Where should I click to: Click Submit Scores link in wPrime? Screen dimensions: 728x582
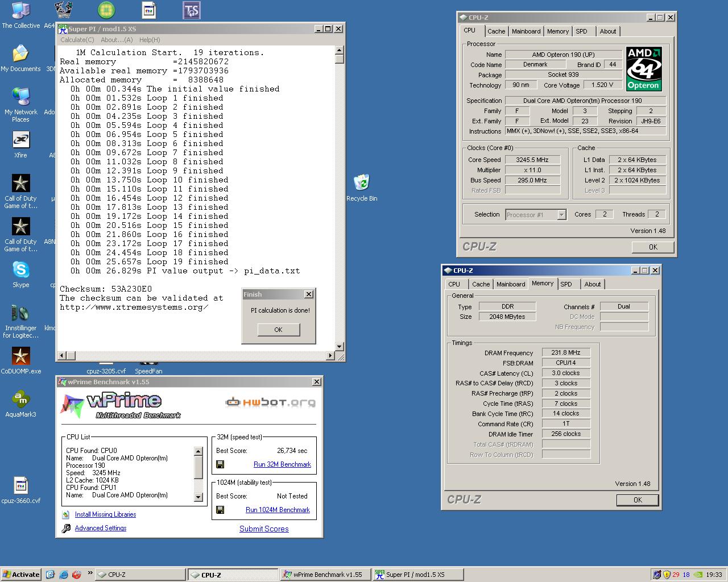[264, 529]
